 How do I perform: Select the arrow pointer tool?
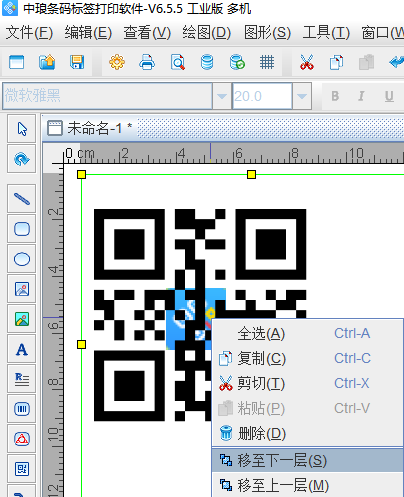click(22, 129)
